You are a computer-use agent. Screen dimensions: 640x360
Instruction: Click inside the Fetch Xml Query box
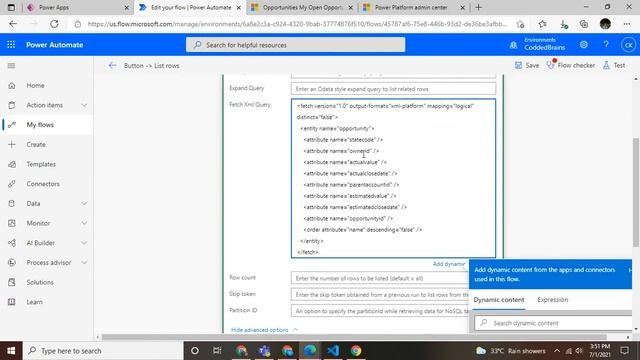point(393,178)
